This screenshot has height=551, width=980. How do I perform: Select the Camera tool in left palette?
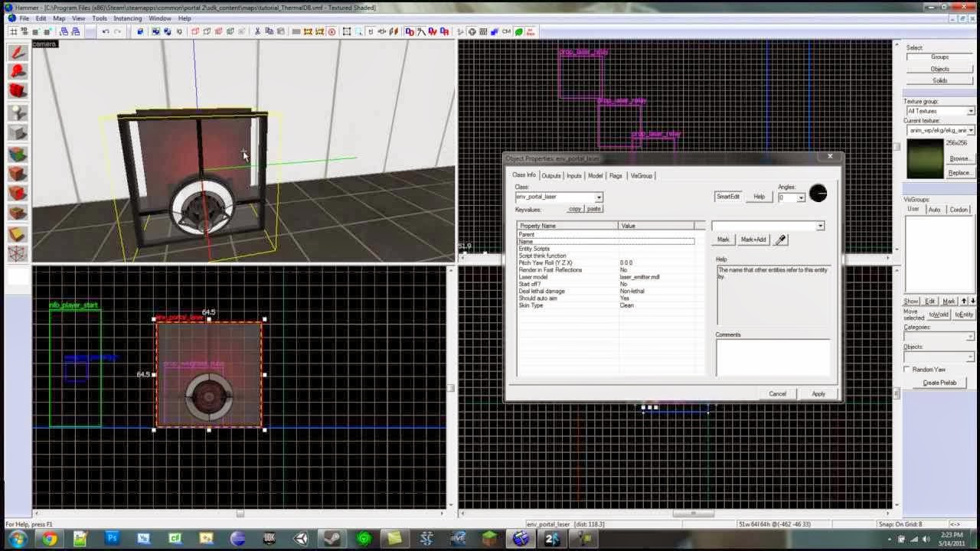(18, 91)
